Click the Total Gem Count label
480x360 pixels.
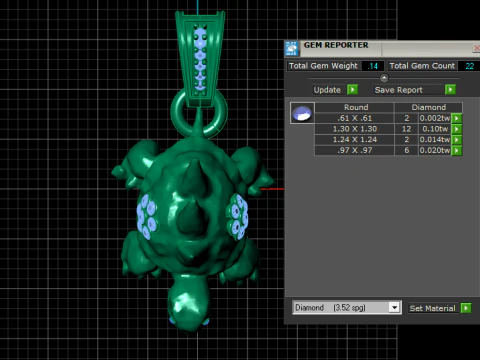(x=422, y=66)
